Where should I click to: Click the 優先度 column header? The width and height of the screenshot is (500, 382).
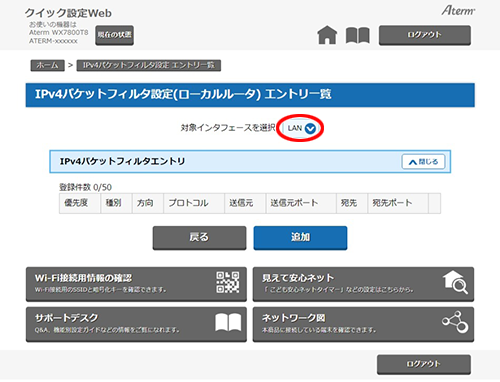coord(80,203)
